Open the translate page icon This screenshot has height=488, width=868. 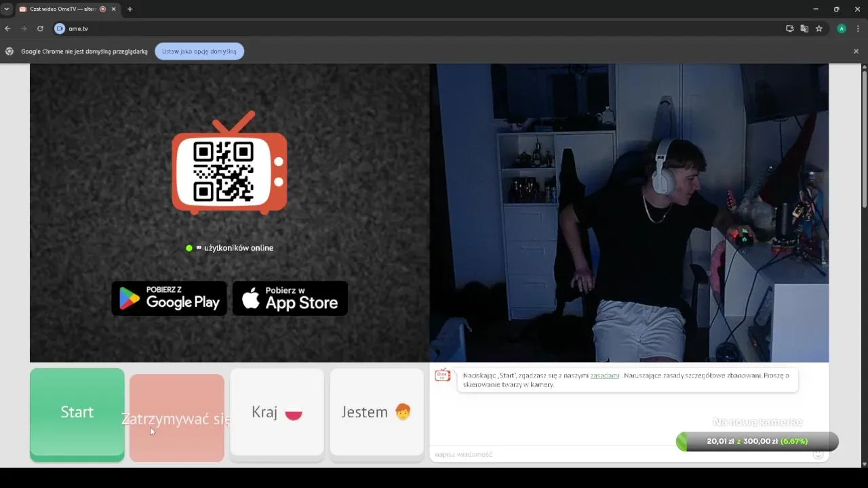(x=804, y=28)
